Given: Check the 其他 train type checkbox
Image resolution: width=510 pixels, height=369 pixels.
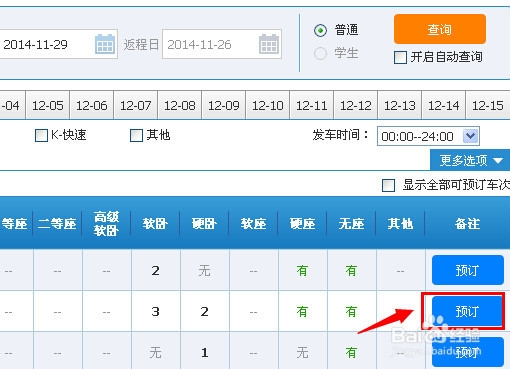Looking at the screenshot, I should click(136, 136).
